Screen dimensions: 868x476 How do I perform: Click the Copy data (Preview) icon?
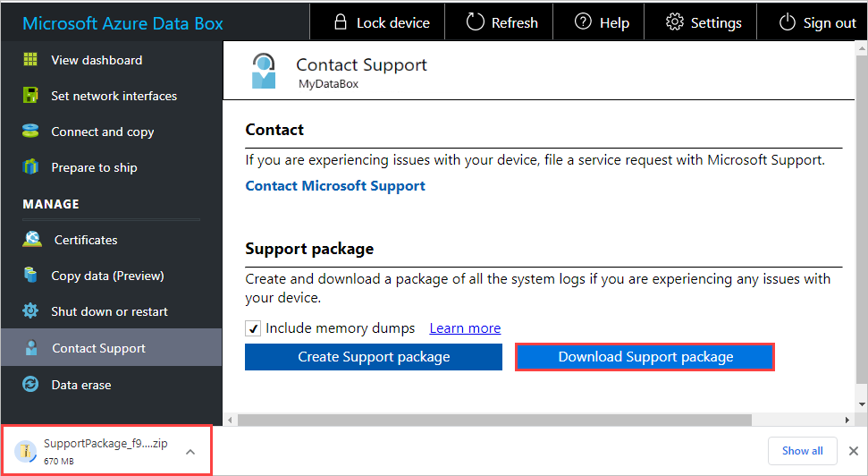(30, 276)
